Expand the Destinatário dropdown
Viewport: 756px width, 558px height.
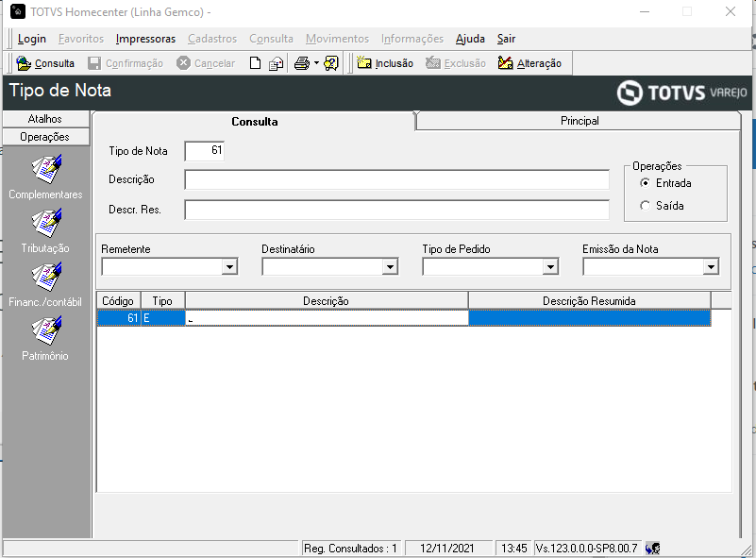pyautogui.click(x=390, y=266)
